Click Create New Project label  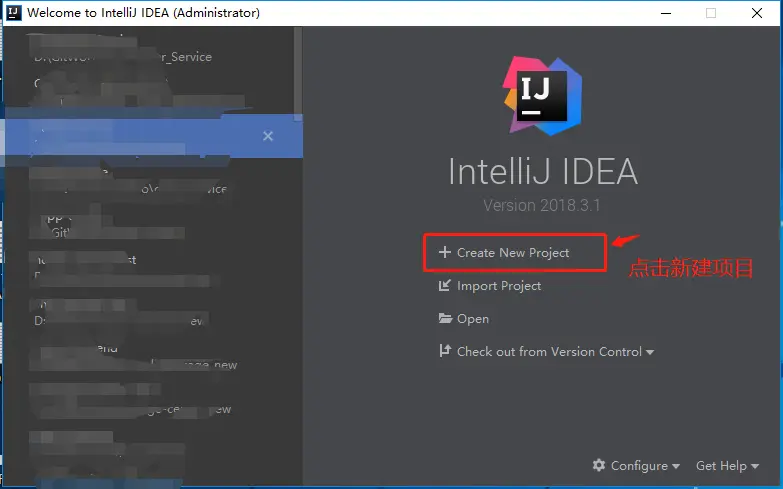[x=513, y=253]
